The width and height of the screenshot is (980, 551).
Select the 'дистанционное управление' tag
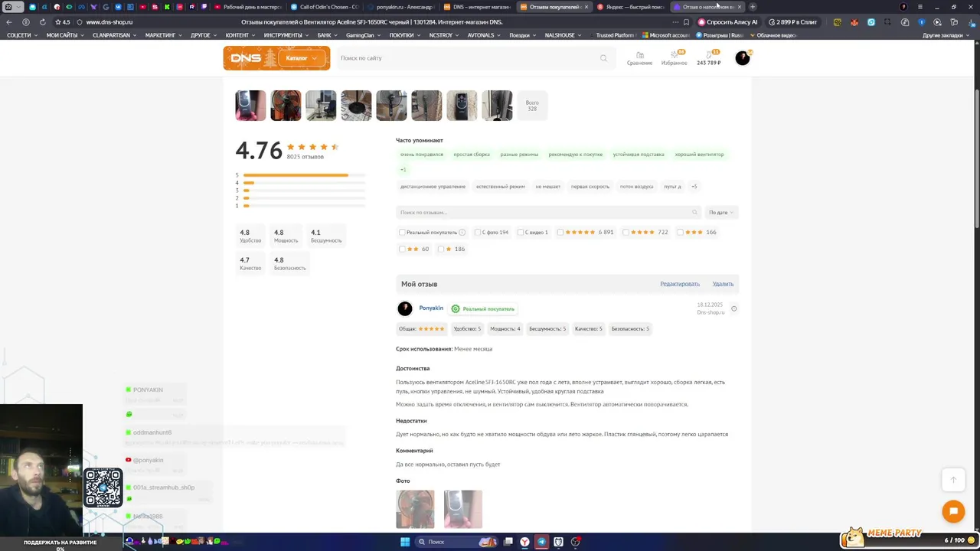[x=433, y=187]
